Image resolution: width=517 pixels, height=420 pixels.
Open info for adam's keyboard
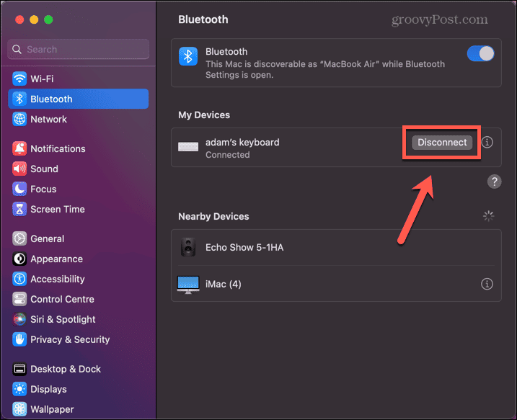(487, 143)
